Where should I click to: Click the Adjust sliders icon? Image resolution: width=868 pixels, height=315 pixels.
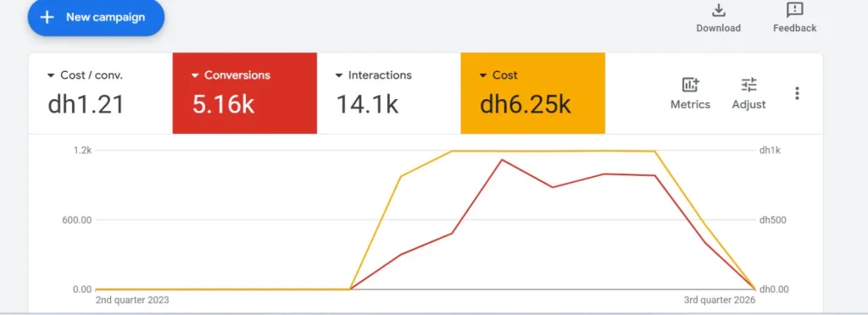[749, 86]
